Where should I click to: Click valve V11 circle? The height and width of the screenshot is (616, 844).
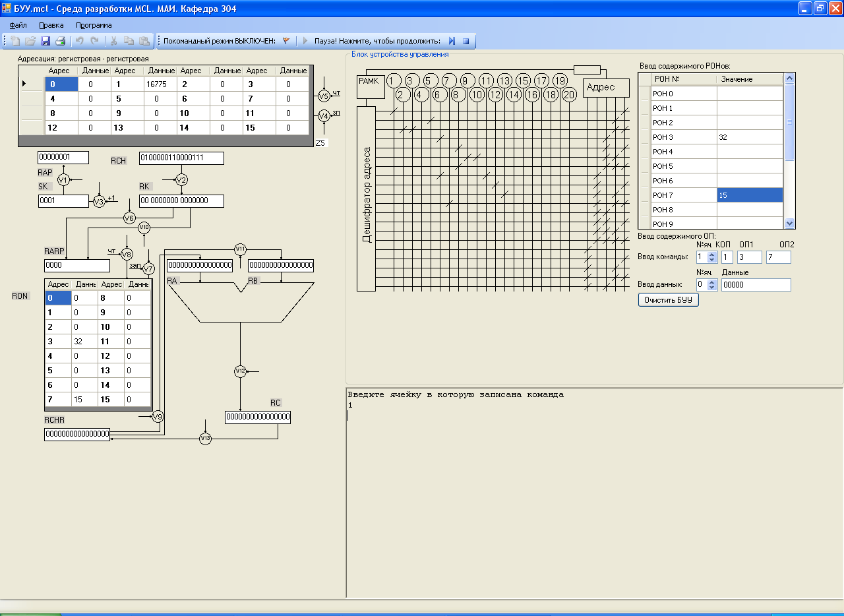click(240, 249)
